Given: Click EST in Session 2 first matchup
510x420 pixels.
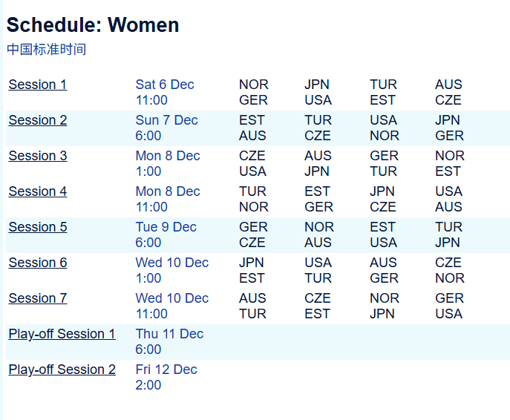Looking at the screenshot, I should click(x=252, y=120).
